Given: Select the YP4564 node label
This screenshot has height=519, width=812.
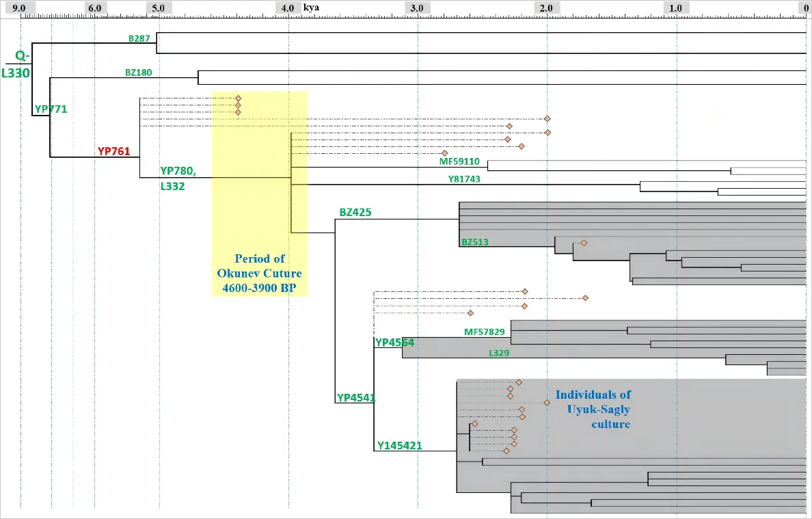Looking at the screenshot, I should pyautogui.click(x=394, y=342).
